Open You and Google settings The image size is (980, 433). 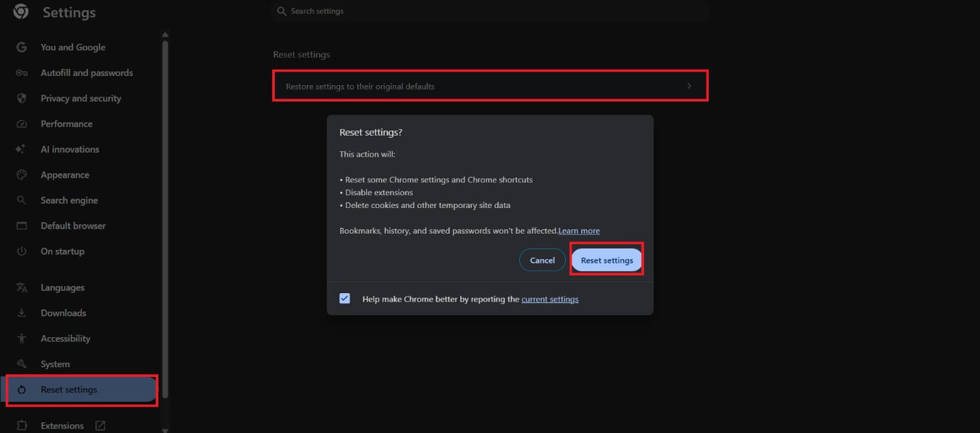coord(73,48)
